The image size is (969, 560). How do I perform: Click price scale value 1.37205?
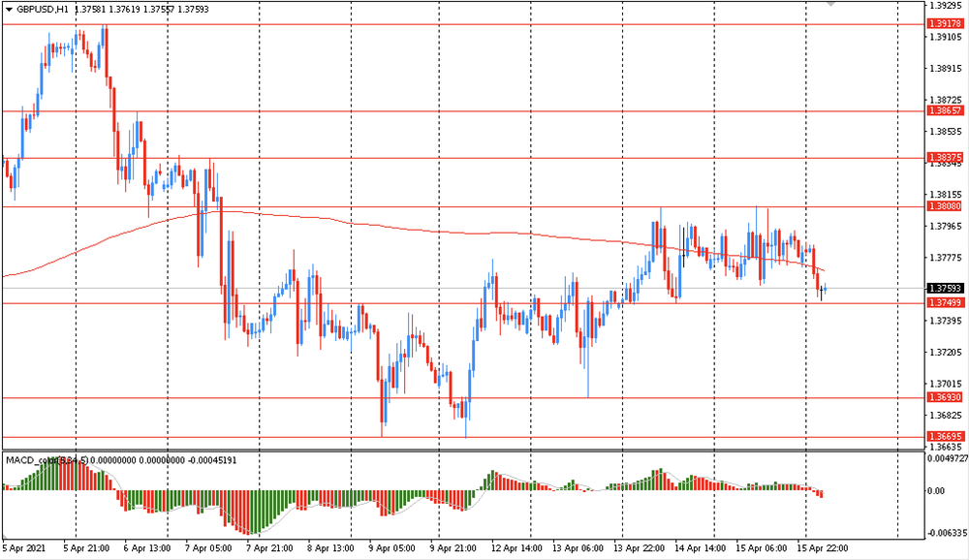pos(946,353)
